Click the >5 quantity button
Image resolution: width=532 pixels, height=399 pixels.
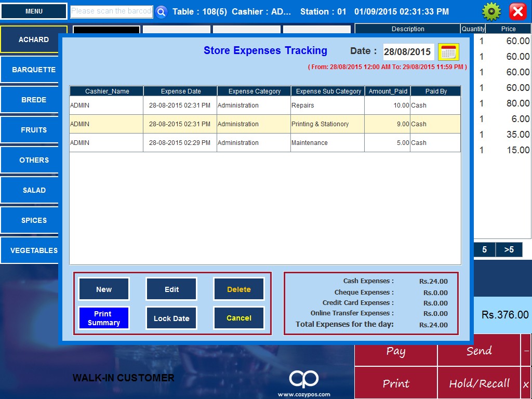point(509,250)
